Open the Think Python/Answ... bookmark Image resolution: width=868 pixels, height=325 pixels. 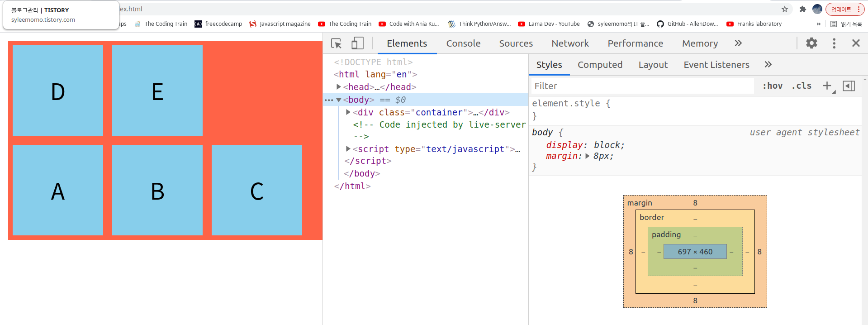(x=479, y=24)
